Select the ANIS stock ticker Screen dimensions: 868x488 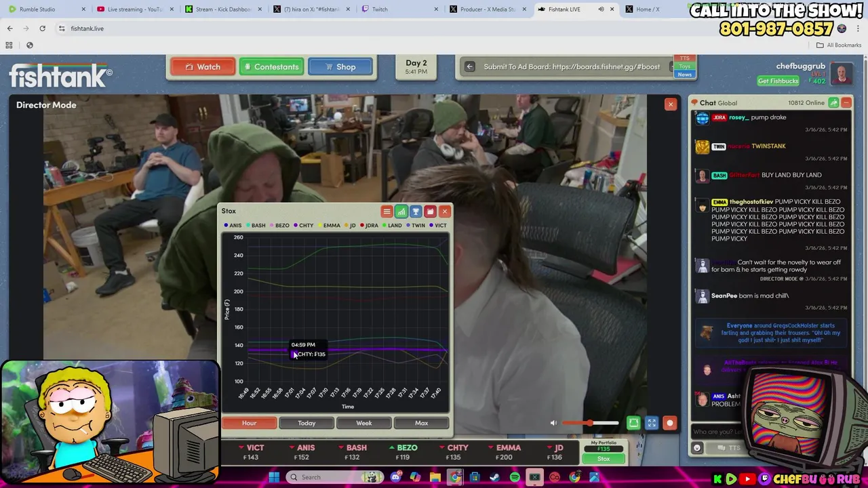(x=302, y=452)
